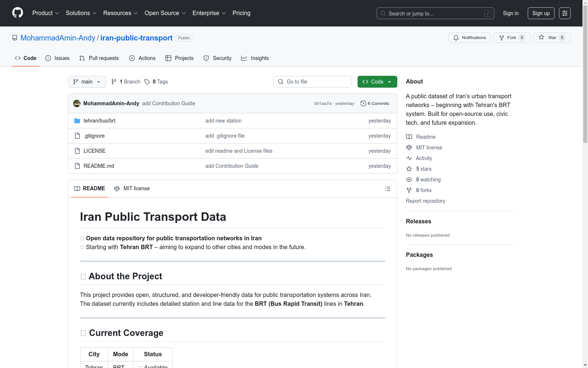
Task: Open the MohammadAmin-Andy owner profile link
Action: pos(58,38)
